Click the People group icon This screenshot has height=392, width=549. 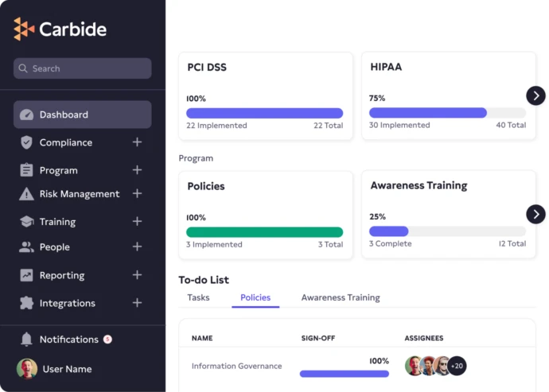tap(26, 247)
